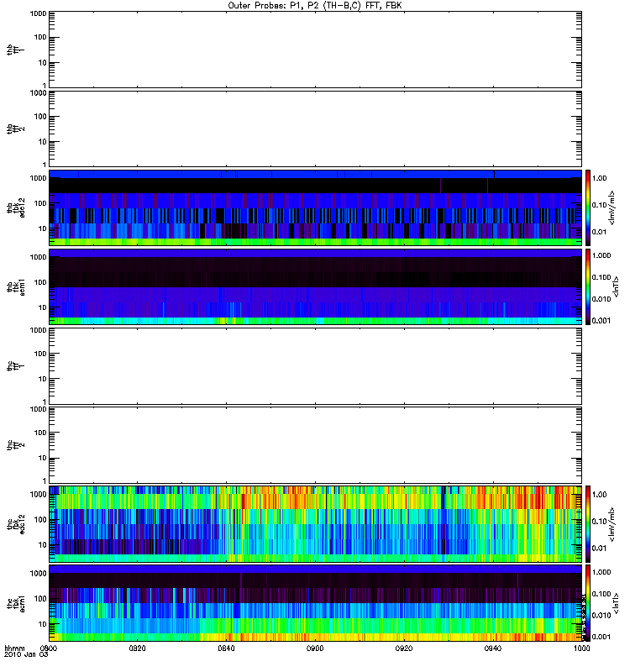
Task: Click the thc fbk scm1 spectrogram panel
Action: pos(315,603)
